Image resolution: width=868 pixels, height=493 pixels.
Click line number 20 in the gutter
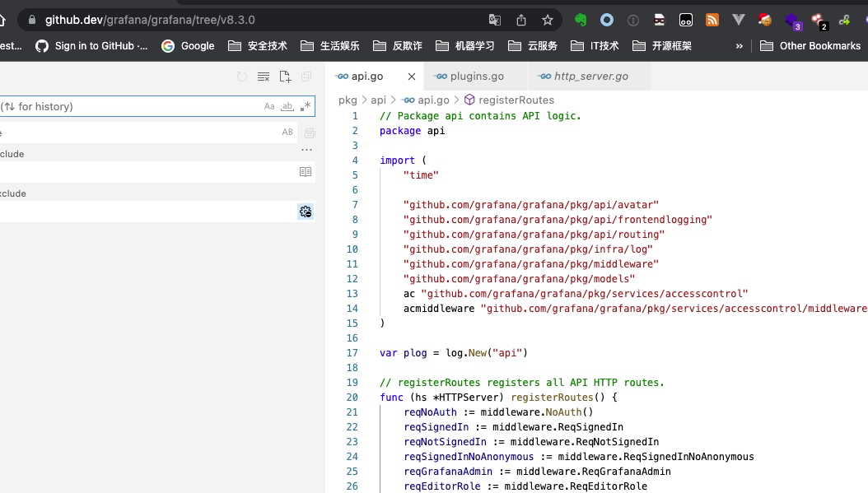point(352,398)
